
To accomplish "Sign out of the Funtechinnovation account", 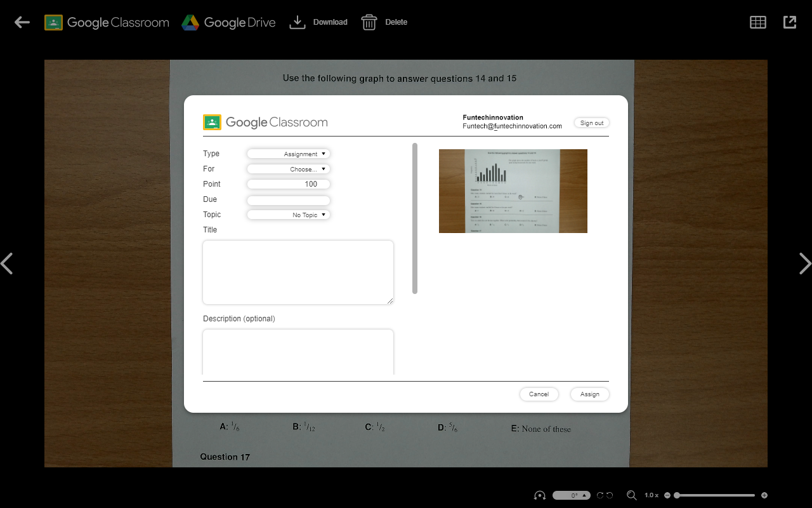I will coord(592,123).
